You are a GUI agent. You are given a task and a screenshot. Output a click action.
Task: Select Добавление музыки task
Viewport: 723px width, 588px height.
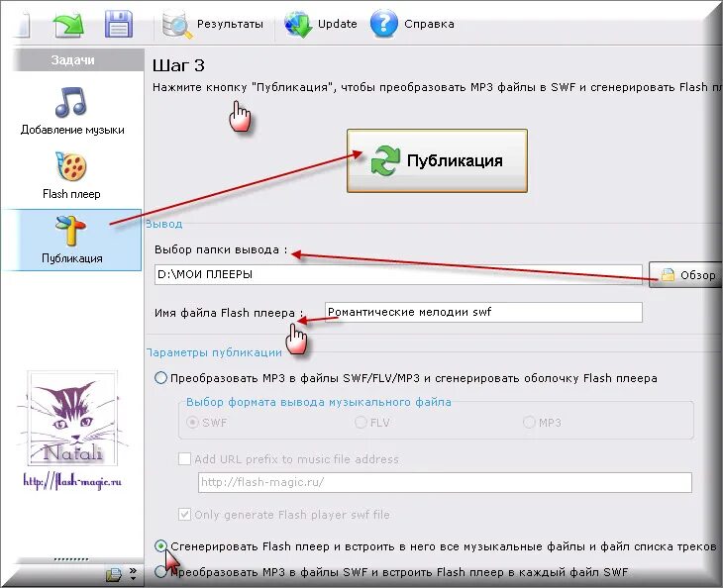(x=72, y=111)
